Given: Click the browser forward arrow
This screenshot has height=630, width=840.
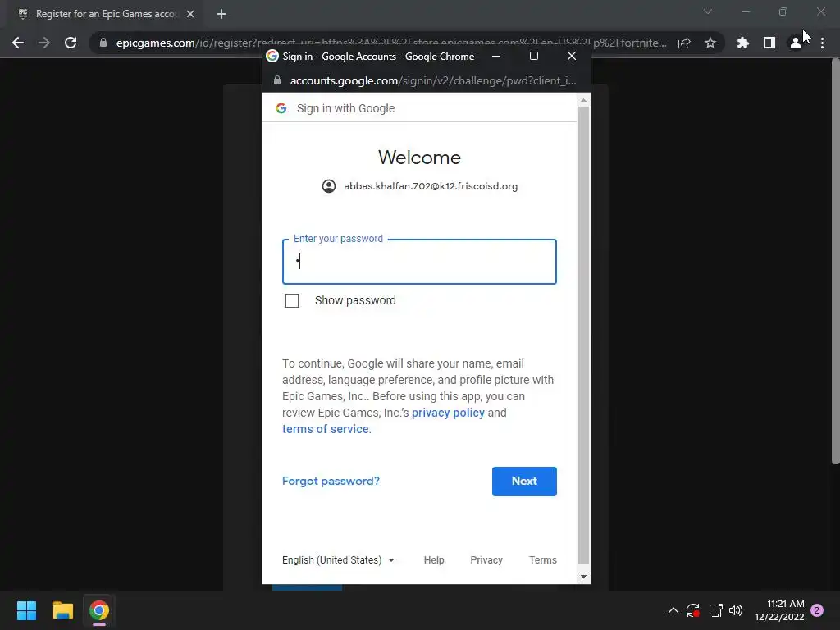Looking at the screenshot, I should tap(44, 43).
